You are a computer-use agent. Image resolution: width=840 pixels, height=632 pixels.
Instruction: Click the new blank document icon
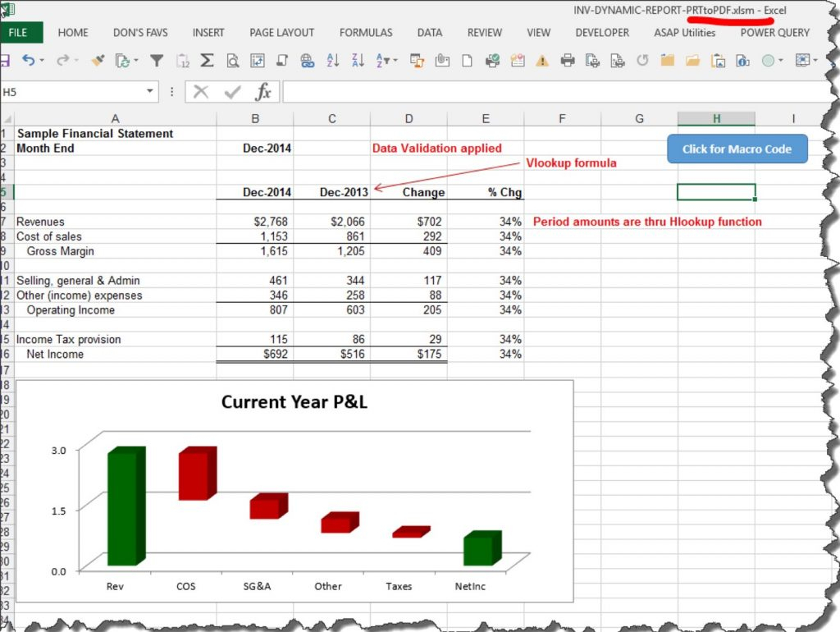click(x=467, y=60)
